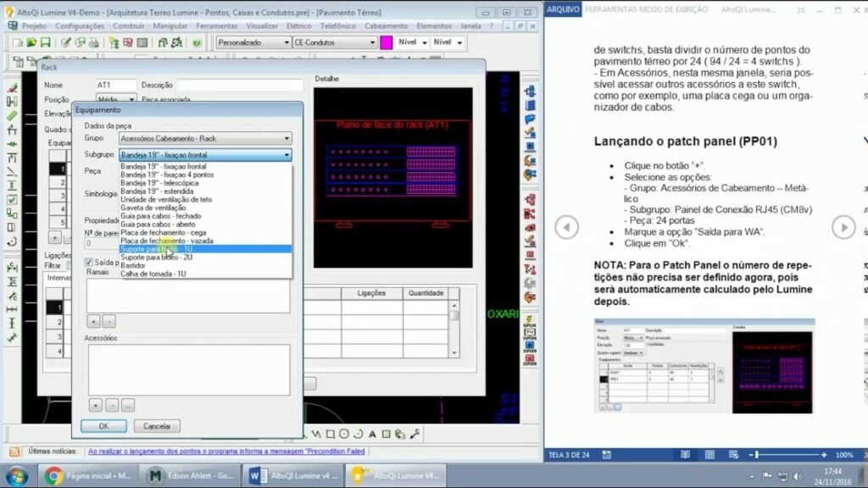Click the 'Precondition Failed' news link
This screenshot has height=488, width=868.
(226, 452)
